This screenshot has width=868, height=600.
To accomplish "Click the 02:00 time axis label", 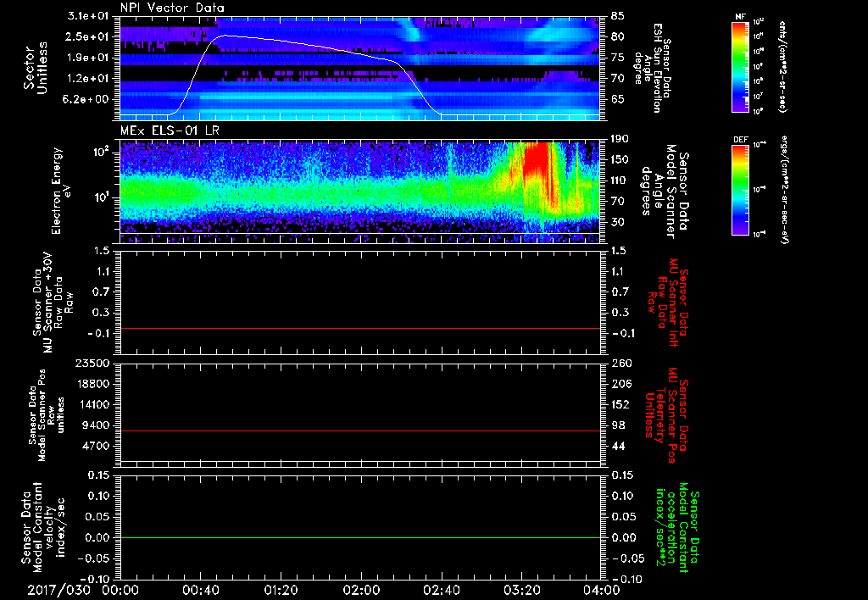I will (361, 590).
